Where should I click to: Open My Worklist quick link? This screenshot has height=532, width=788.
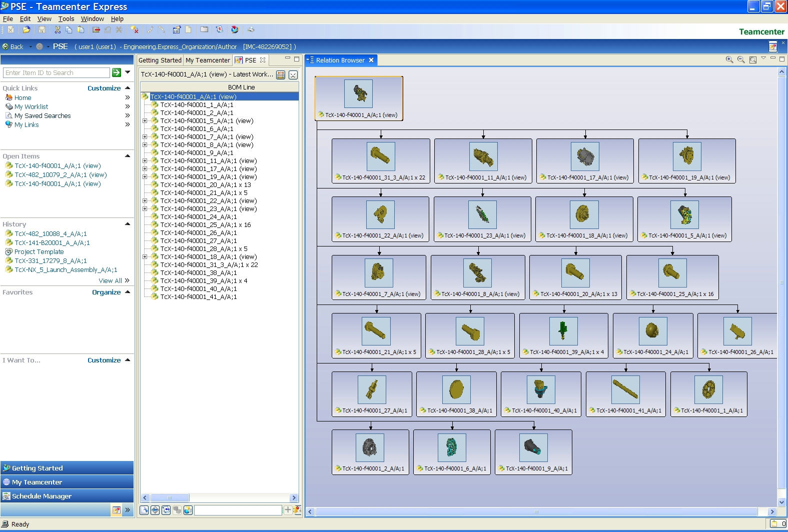(31, 106)
